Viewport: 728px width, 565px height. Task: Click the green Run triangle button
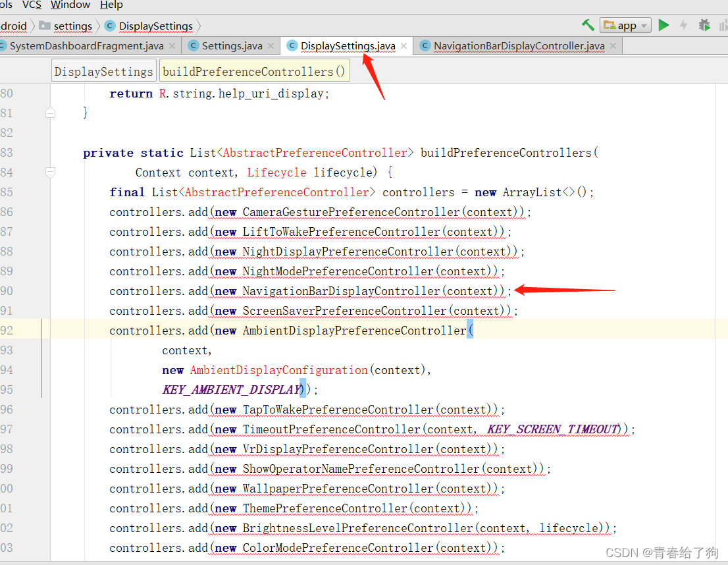(664, 25)
